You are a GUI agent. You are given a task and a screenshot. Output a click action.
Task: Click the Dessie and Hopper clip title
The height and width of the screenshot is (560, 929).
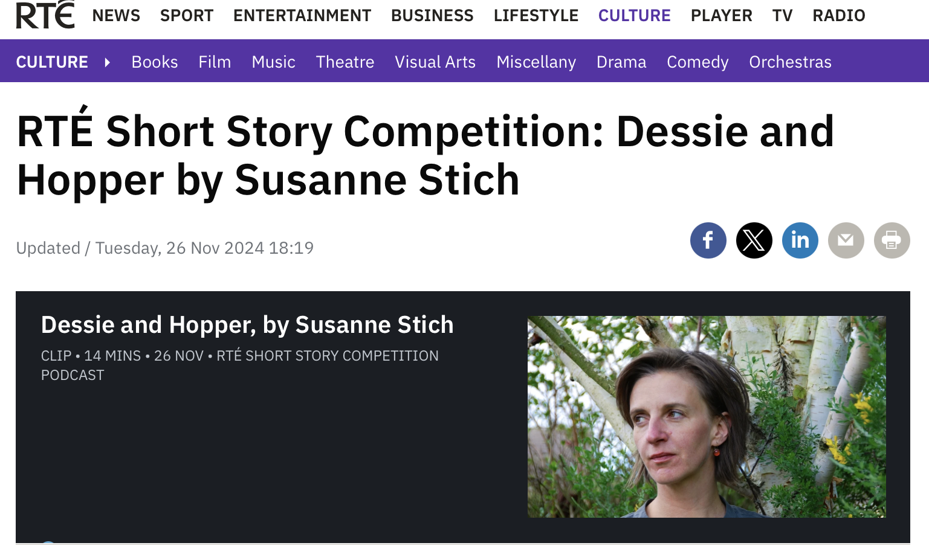tap(247, 325)
